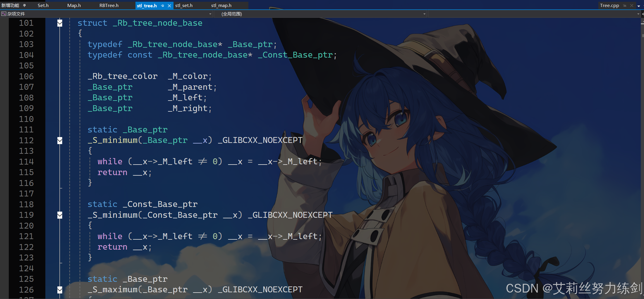Open the tab overflow list arrow

[x=639, y=6]
